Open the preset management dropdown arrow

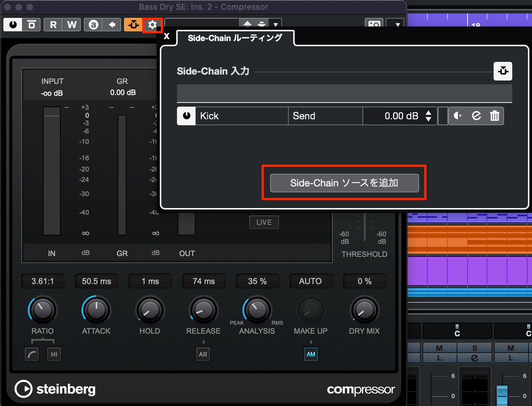pyautogui.click(x=276, y=25)
